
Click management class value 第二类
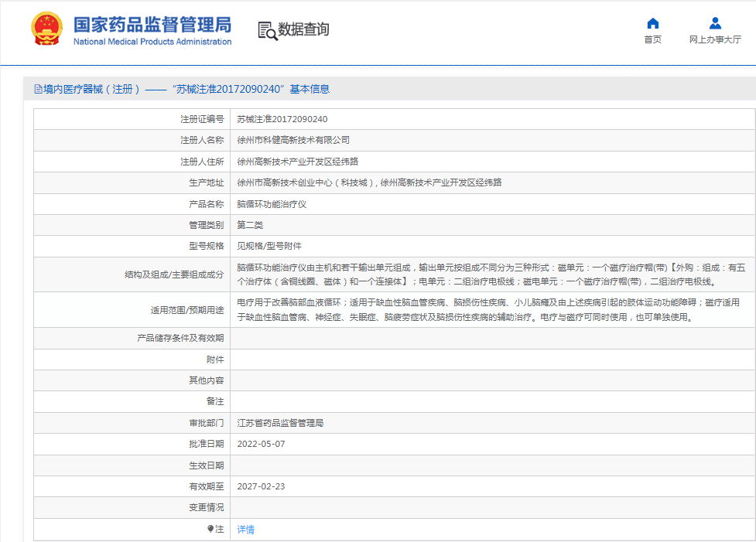pos(250,225)
